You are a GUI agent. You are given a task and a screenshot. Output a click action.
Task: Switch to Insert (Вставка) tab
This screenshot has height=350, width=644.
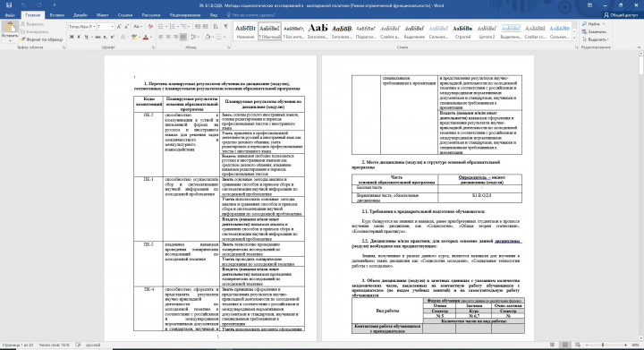pos(56,15)
